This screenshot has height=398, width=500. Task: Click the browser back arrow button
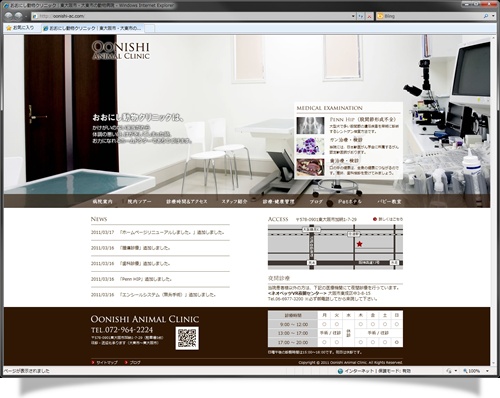coord(9,16)
